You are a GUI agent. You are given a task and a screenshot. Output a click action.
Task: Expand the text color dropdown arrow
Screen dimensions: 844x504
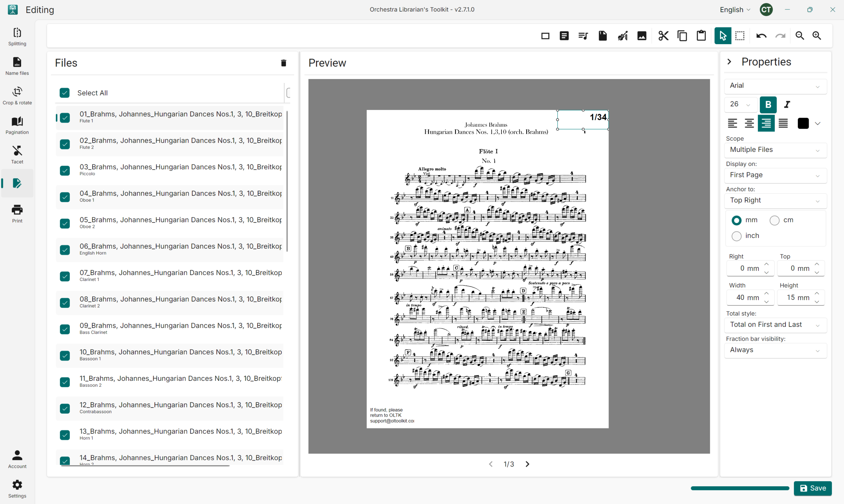(x=818, y=124)
